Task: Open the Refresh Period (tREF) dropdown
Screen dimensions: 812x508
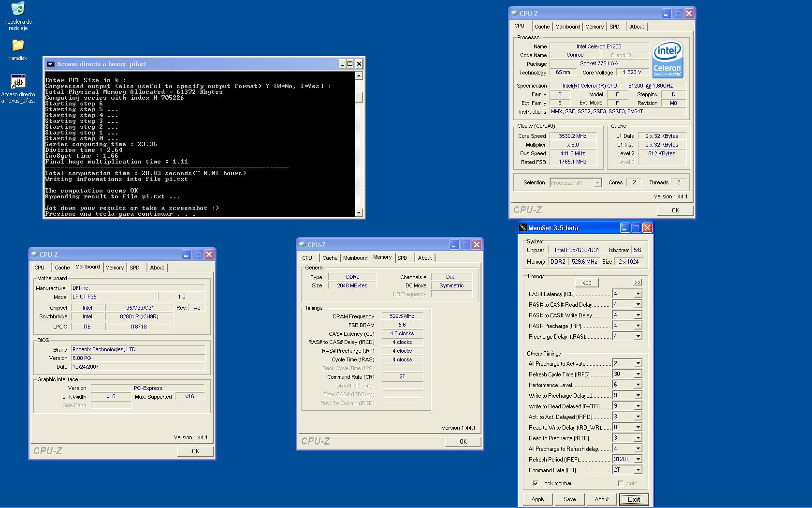Action: (638, 459)
